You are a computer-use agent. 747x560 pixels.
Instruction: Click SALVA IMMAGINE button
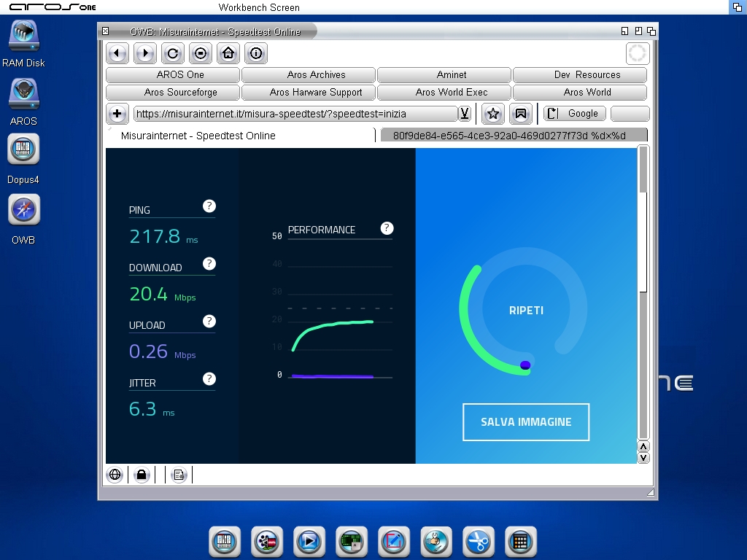(526, 422)
